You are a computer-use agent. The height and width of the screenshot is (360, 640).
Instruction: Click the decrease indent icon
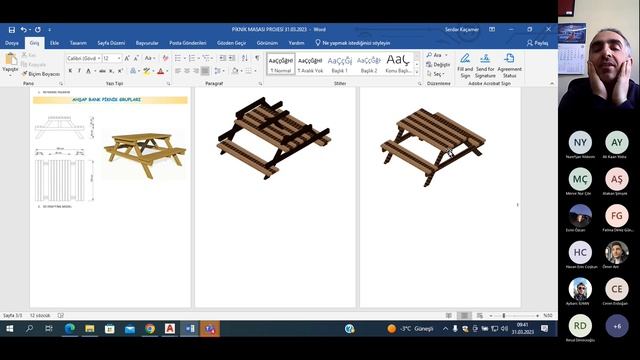(x=222, y=58)
